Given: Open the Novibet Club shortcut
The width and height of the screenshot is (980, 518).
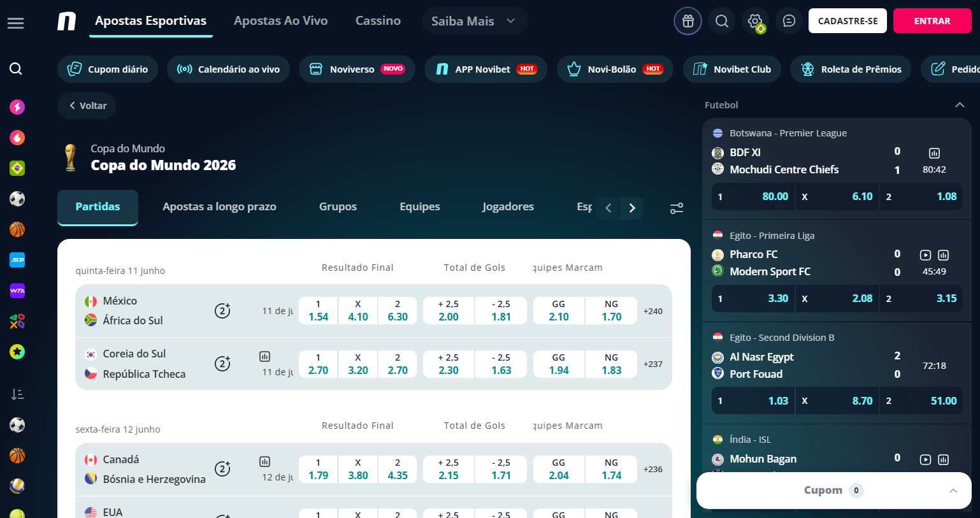Looking at the screenshot, I should 732,69.
